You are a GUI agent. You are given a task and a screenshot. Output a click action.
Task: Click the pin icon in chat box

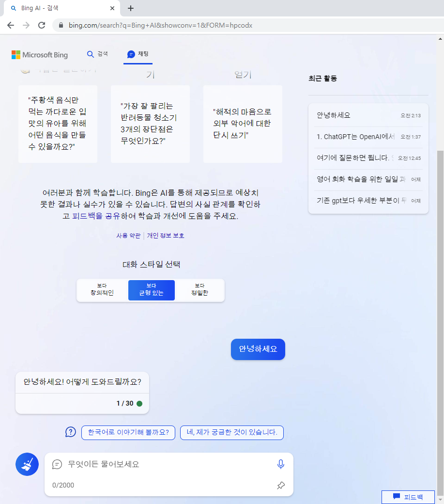point(281,486)
